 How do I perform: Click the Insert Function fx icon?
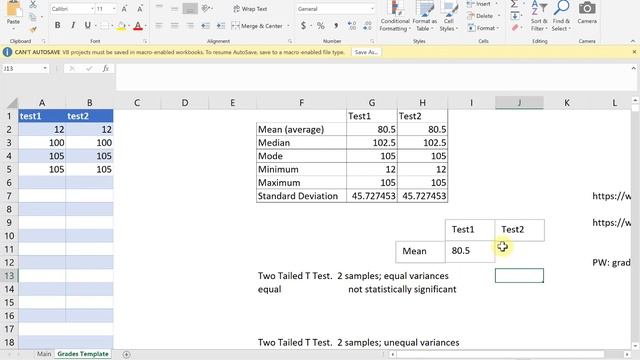coord(106,69)
